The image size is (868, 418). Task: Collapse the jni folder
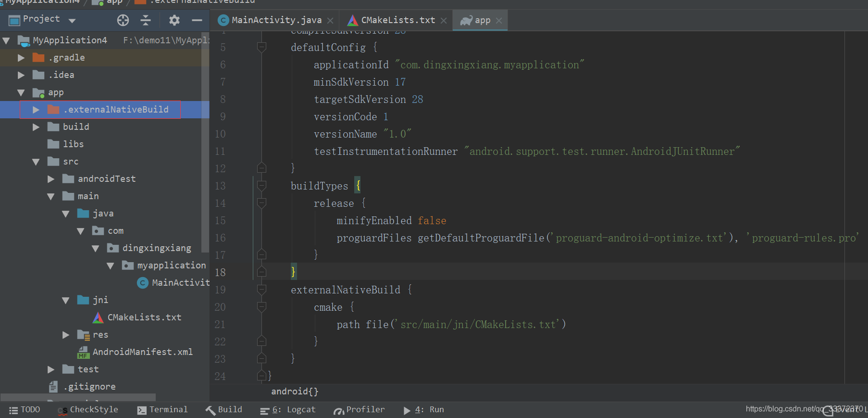pos(66,300)
